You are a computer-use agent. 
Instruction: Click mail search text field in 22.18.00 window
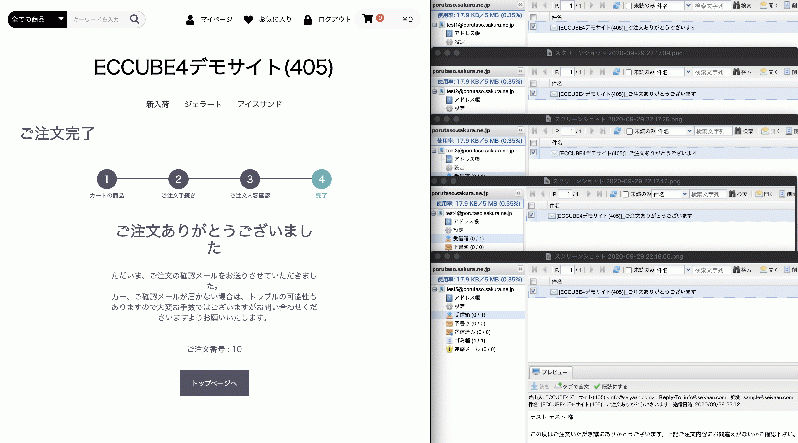[710, 269]
